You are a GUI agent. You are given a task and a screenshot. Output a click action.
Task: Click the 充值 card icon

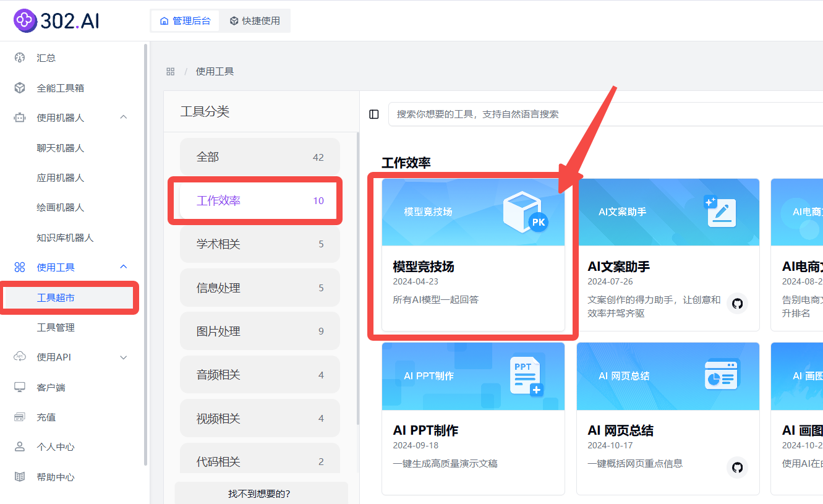[x=20, y=417]
